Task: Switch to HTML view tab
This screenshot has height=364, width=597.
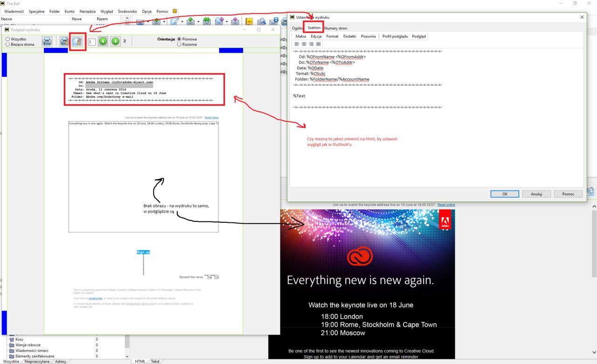Action: [140, 361]
